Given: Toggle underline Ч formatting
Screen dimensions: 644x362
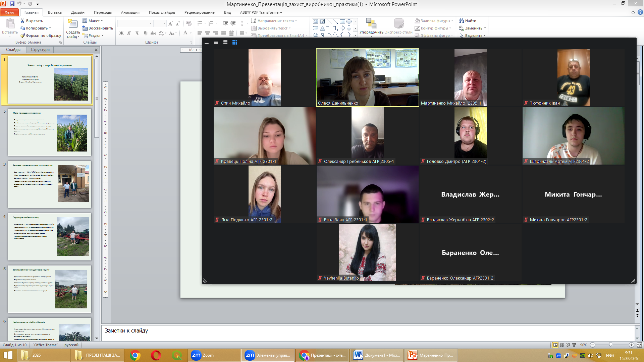Looking at the screenshot, I should coord(137,33).
